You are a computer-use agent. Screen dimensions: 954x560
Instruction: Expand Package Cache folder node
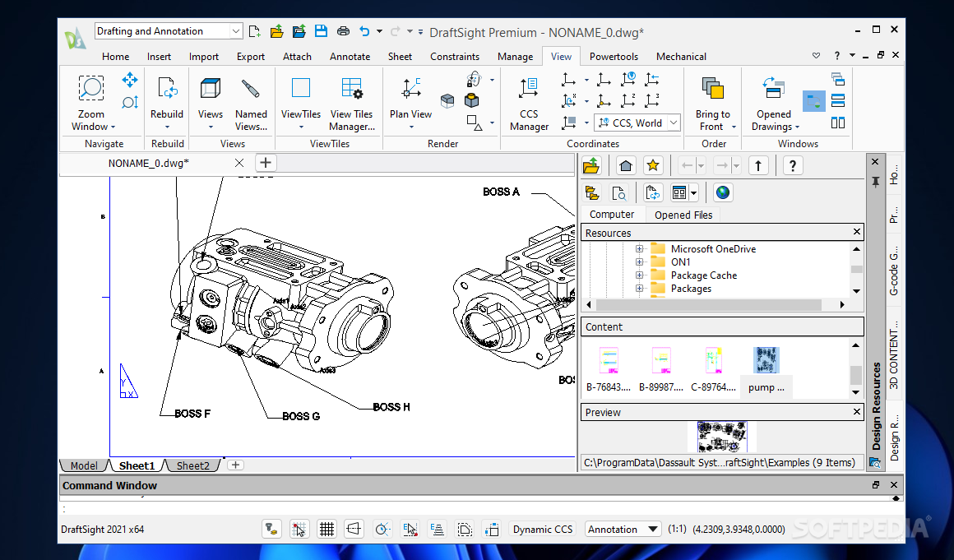(639, 275)
